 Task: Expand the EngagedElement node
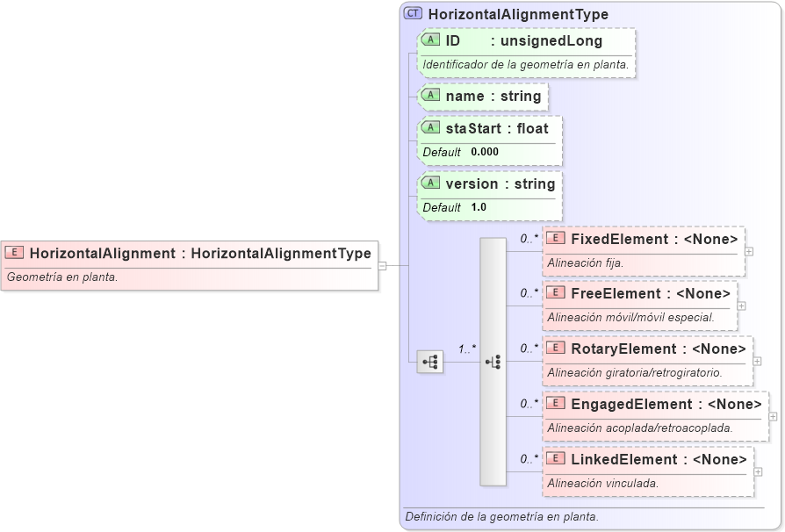click(773, 416)
